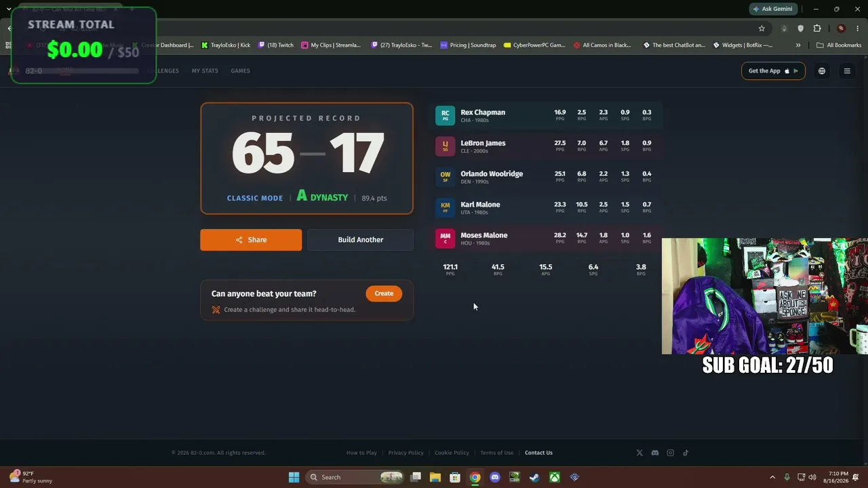Click the microphone icon in system tray
The width and height of the screenshot is (868, 488).
click(x=787, y=477)
